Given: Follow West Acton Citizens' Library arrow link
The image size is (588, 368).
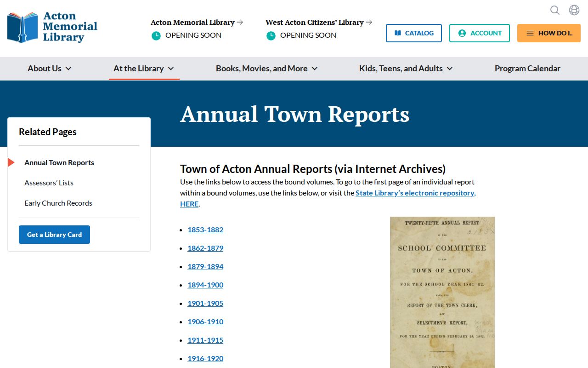Looking at the screenshot, I should pyautogui.click(x=319, y=22).
